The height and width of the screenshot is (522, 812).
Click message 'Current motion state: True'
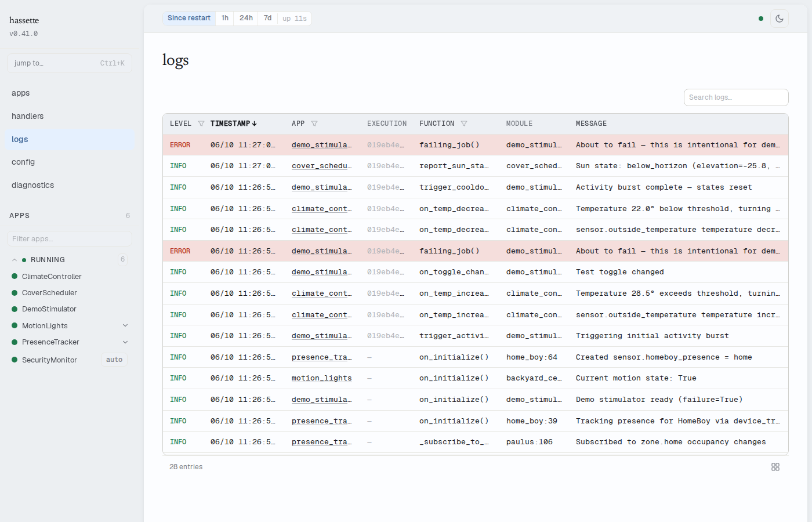click(x=636, y=378)
